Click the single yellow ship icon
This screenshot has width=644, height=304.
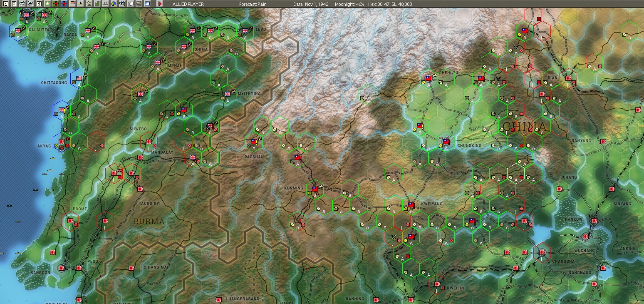[81, 4]
